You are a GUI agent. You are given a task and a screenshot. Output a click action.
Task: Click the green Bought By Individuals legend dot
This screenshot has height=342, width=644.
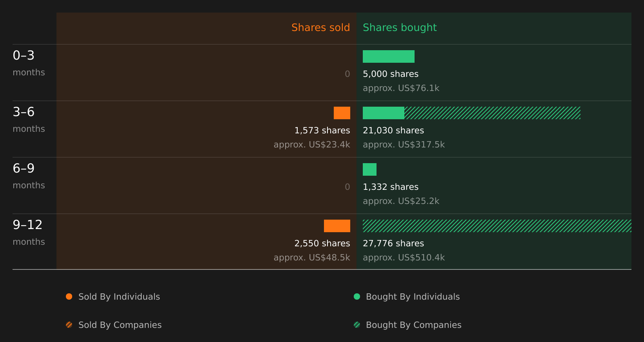pos(357,297)
